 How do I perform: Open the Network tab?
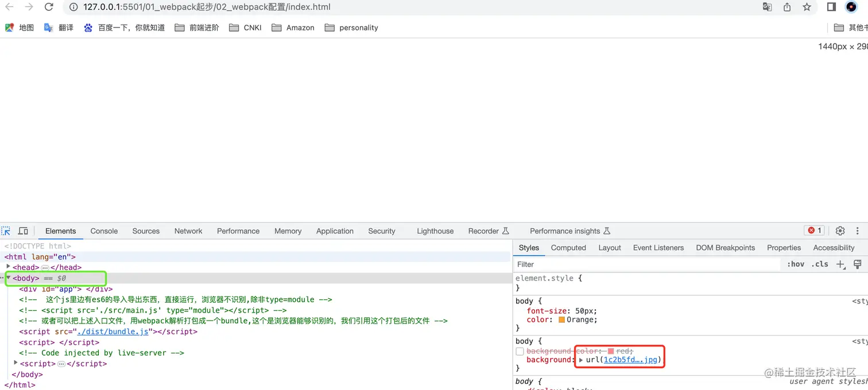point(188,231)
